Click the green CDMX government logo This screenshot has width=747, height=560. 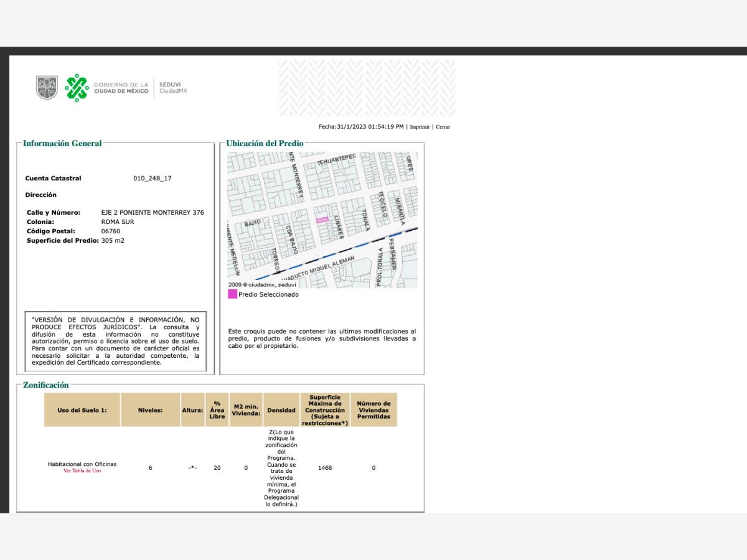tap(77, 88)
